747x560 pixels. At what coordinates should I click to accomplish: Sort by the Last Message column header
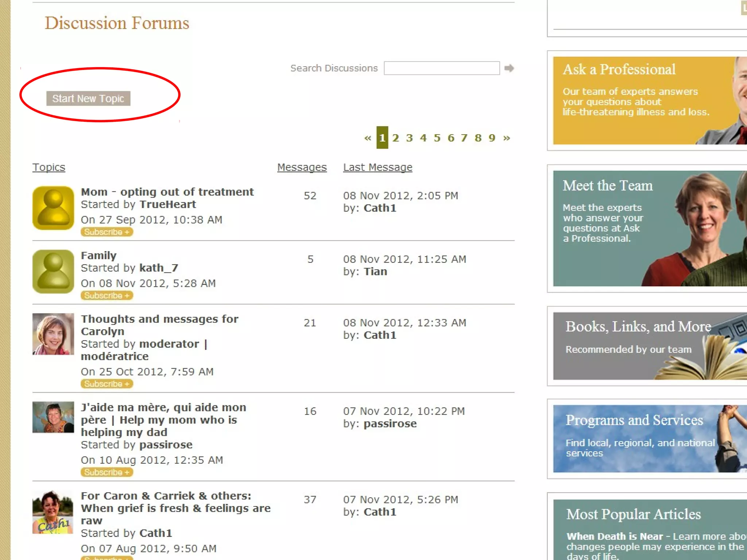tap(378, 167)
